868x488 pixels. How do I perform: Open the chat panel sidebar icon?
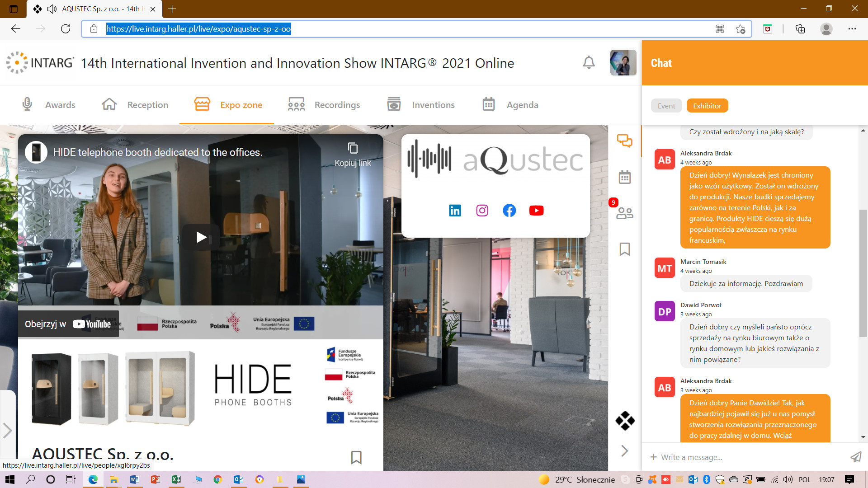(625, 141)
